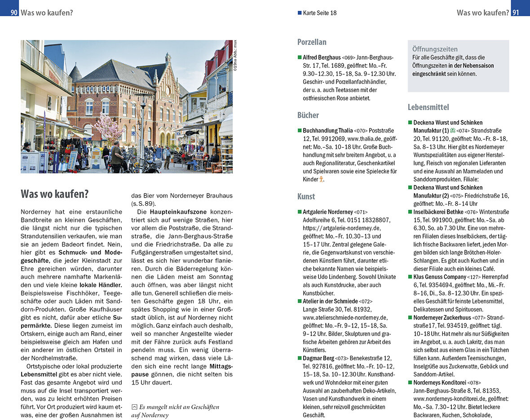Click the Norderney shopping street photo

[x=127, y=106]
